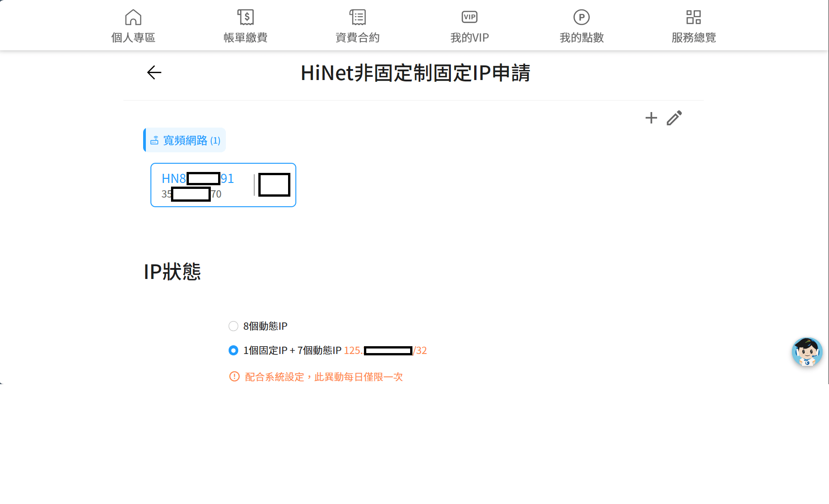This screenshot has height=504, width=829.
Task: Click the HN account number link
Action: click(x=198, y=178)
